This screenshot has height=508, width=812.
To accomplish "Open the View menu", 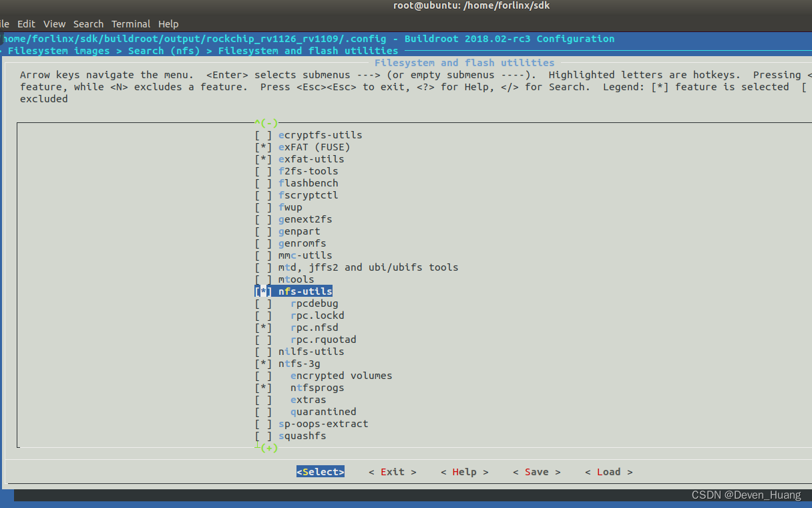I will (x=55, y=23).
